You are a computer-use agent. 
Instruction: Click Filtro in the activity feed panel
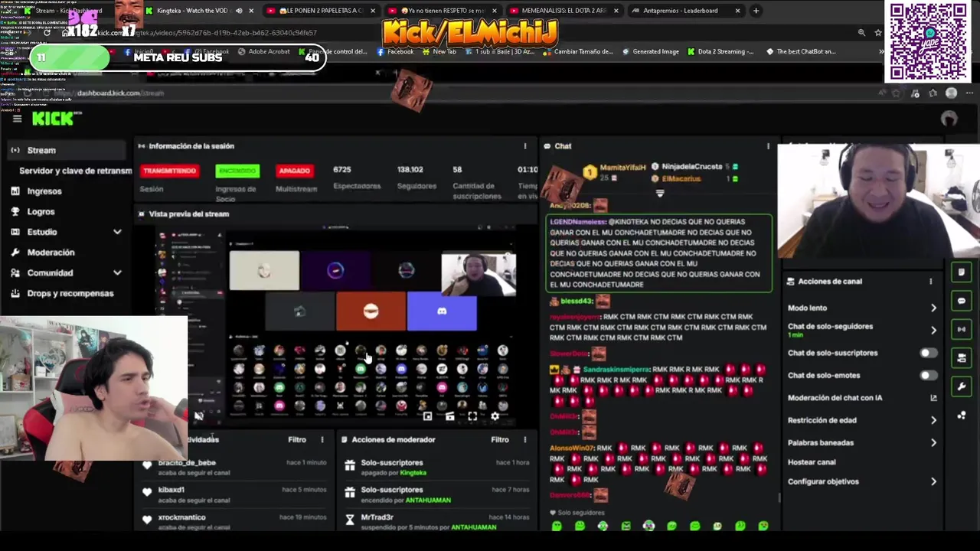tap(297, 440)
